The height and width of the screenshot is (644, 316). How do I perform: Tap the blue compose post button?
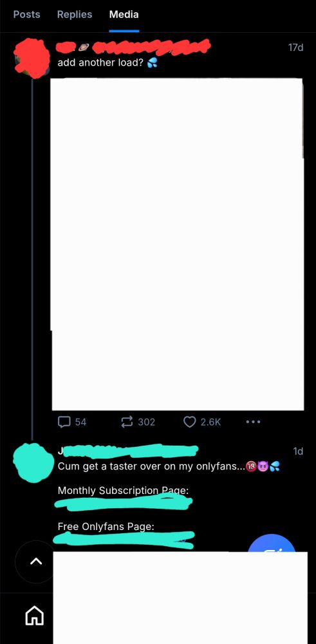(272, 543)
